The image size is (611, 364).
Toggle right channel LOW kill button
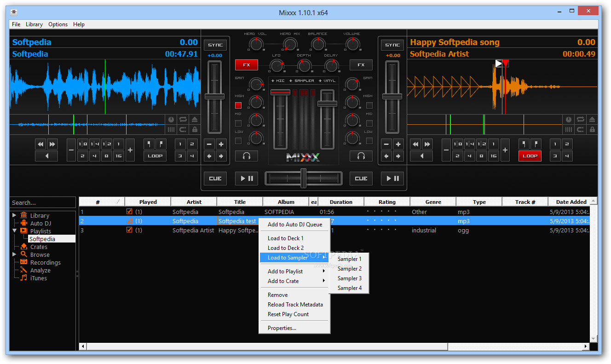point(369,140)
